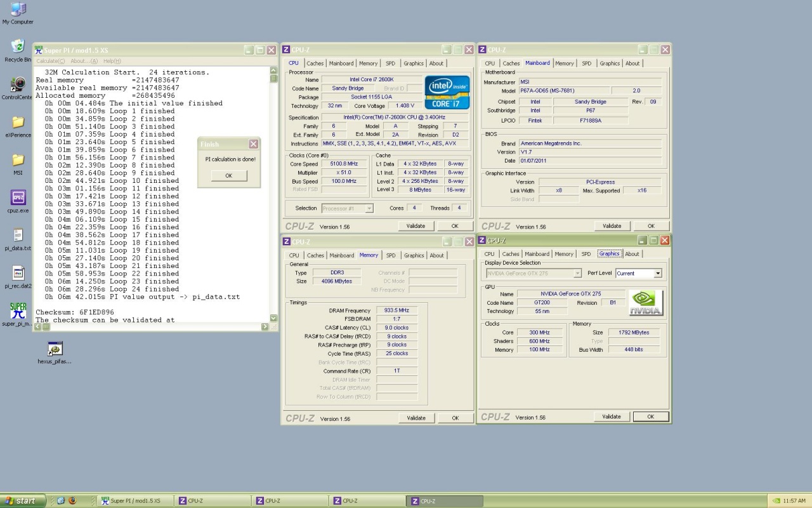The image size is (812, 508).
Task: Open the ControlCenter desktop shortcut
Action: pyautogui.click(x=18, y=84)
